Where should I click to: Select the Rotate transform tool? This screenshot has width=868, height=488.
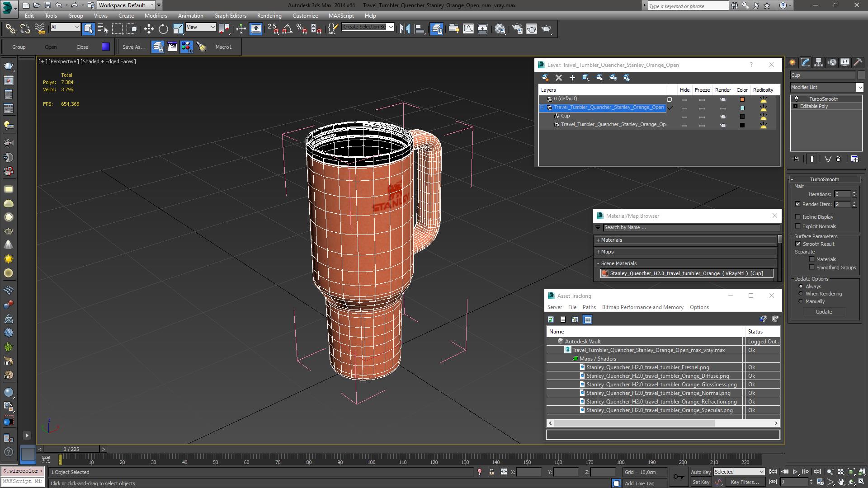[x=163, y=29]
